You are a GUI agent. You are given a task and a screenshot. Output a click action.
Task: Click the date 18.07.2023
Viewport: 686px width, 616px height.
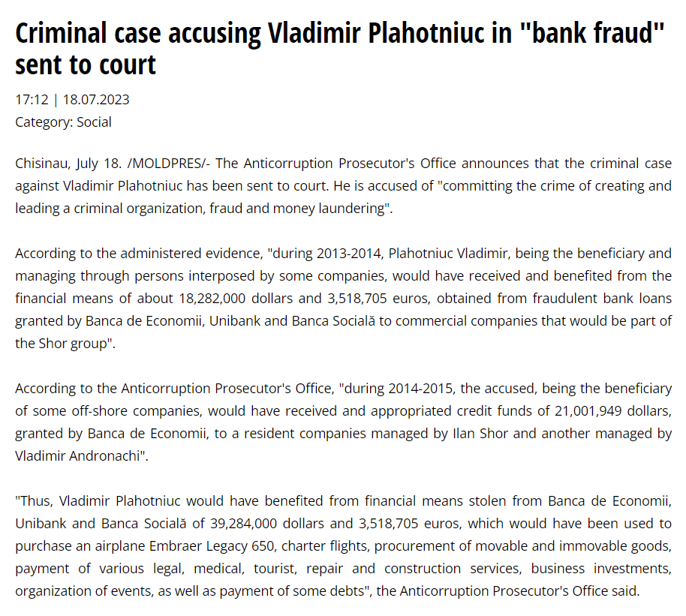(x=96, y=100)
